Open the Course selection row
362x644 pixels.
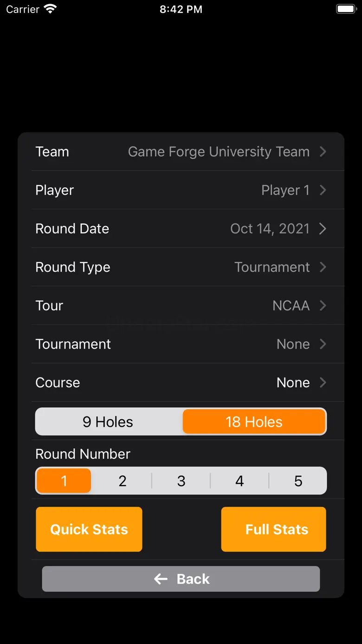pos(181,383)
